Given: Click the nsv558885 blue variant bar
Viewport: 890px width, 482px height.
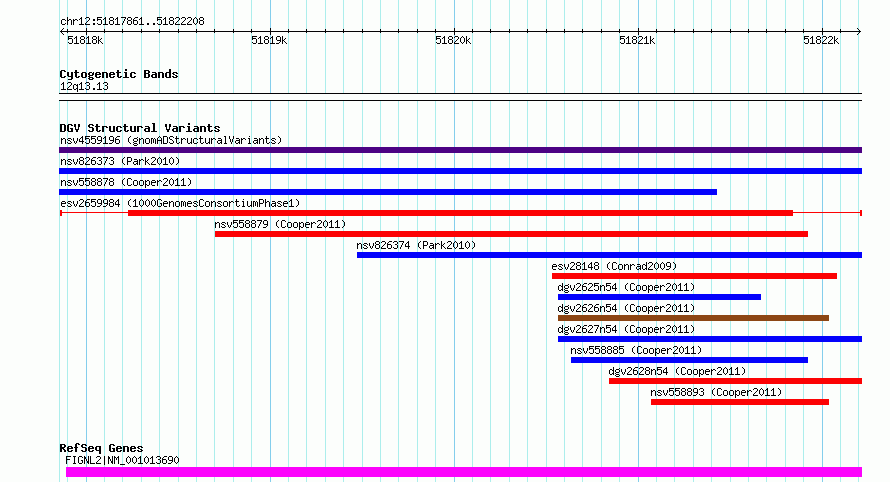Looking at the screenshot, I should (689, 360).
